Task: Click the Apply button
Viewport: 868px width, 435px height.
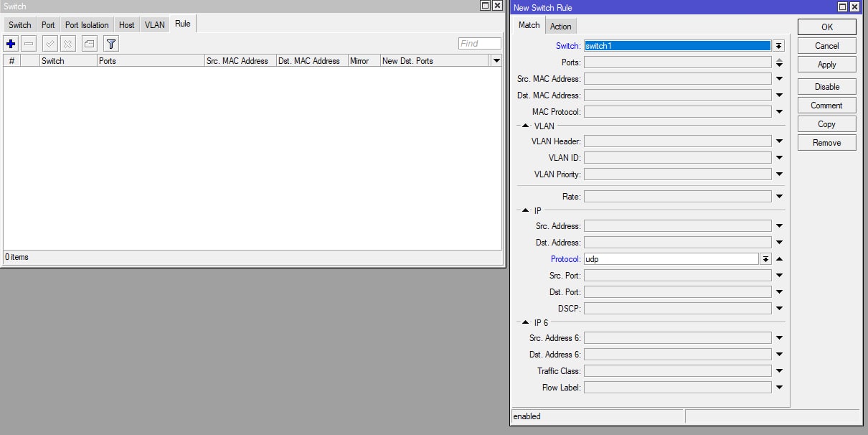Action: click(x=826, y=64)
